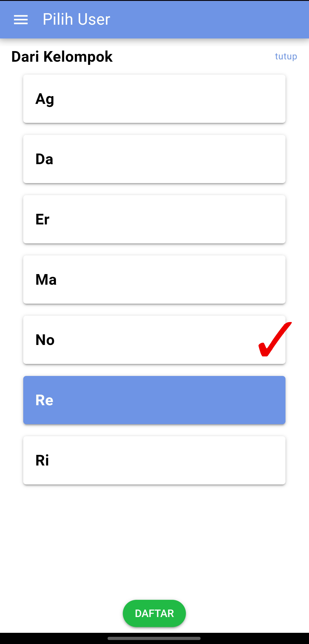Deselect the highlighted Re card
Screen dimensions: 309x644
coord(154,400)
